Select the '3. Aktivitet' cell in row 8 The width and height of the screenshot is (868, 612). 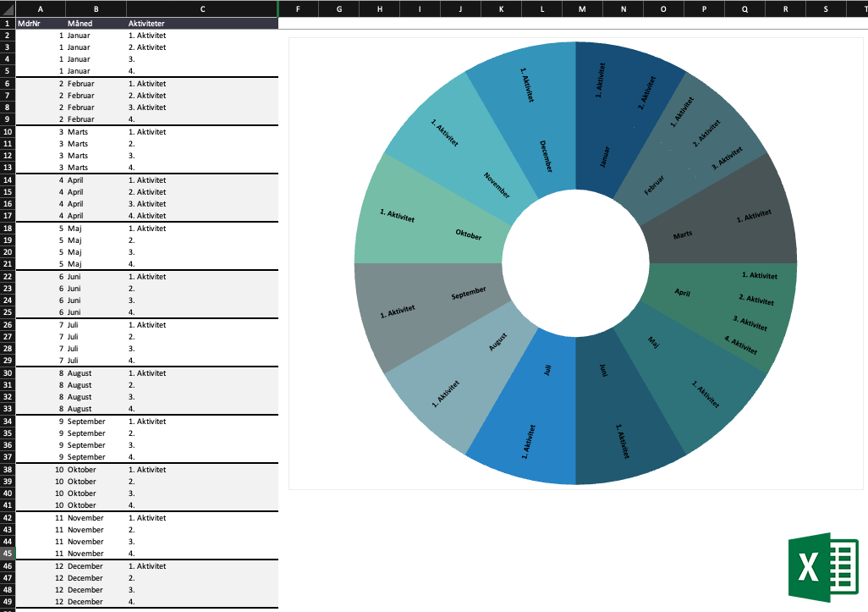(x=202, y=108)
